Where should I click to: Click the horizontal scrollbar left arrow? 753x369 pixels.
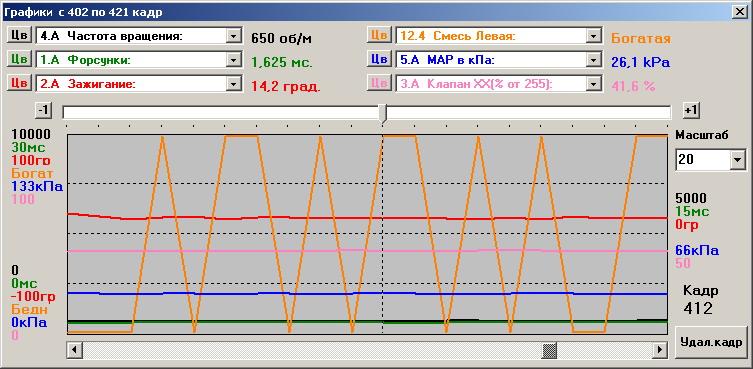click(x=74, y=350)
